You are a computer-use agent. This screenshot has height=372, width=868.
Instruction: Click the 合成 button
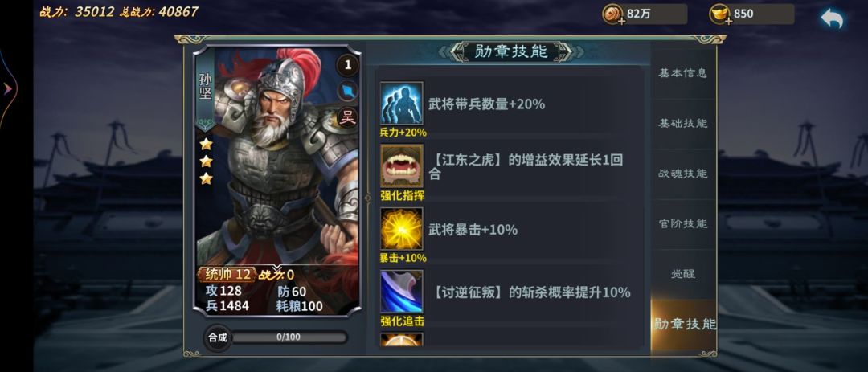click(218, 337)
